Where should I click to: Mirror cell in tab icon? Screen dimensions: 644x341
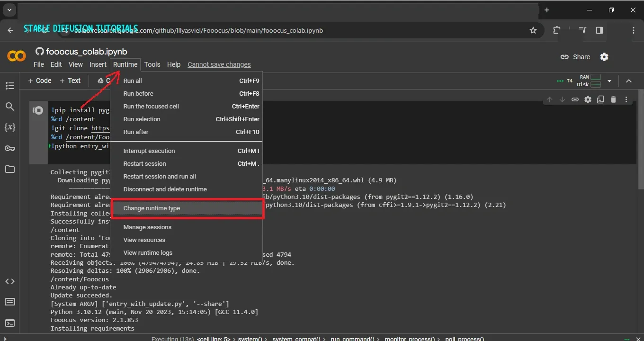pyautogui.click(x=600, y=99)
